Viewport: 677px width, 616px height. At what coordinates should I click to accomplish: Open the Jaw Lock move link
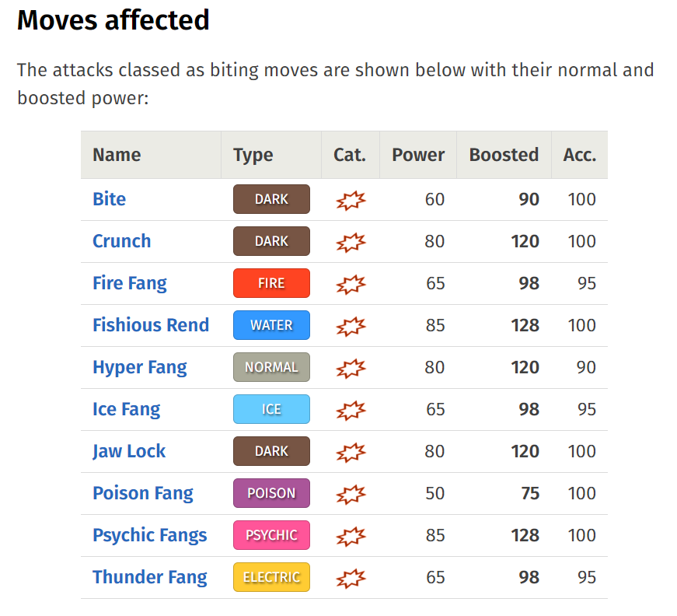coord(129,451)
